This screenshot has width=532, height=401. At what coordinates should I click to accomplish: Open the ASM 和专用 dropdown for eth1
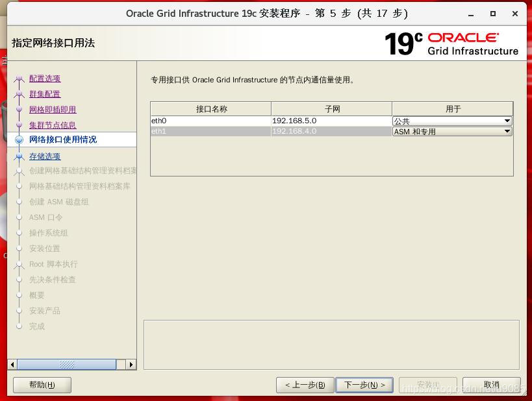(x=452, y=132)
